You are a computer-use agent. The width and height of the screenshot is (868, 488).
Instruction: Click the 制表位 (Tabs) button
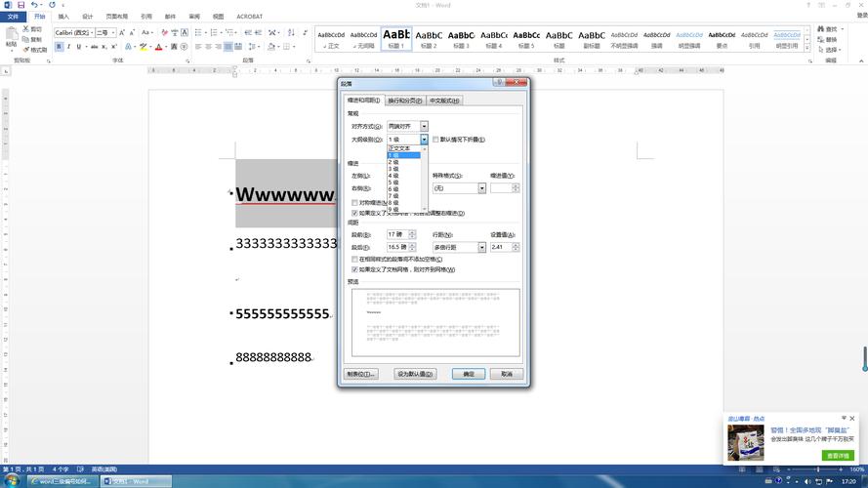tap(361, 374)
